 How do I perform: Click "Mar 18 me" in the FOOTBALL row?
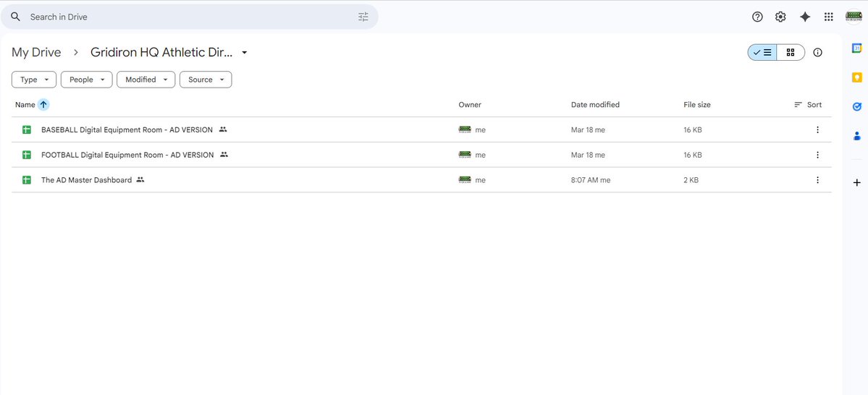point(588,155)
